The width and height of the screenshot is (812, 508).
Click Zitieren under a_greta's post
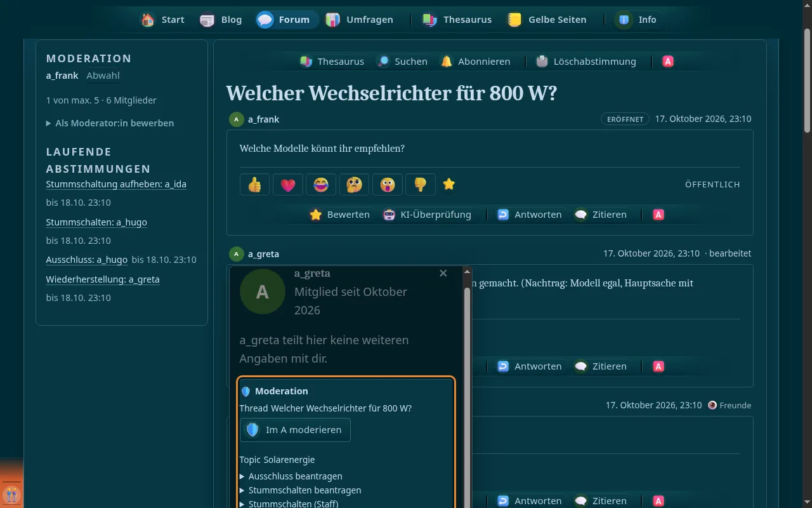click(x=601, y=366)
